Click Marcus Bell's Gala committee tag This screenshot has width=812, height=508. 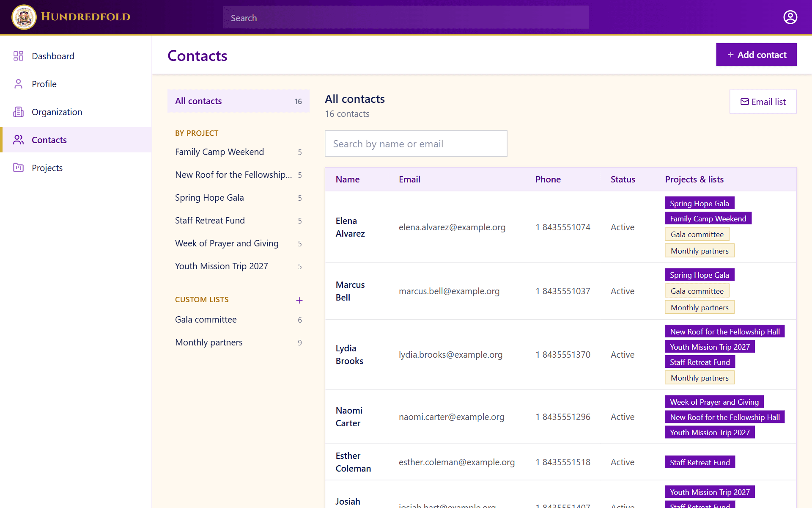(697, 291)
